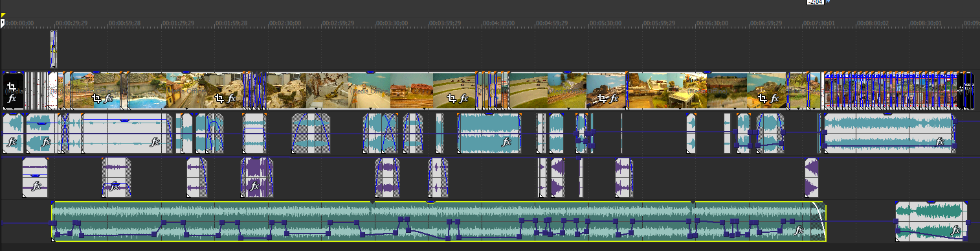Select densely cut video section after 00:07:30:01
The width and height of the screenshot is (980, 251).
coord(890,90)
